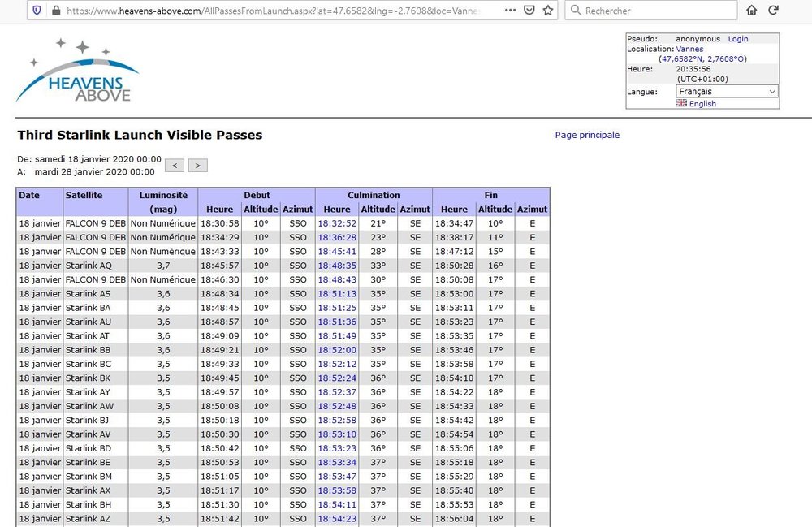The image size is (812, 527).
Task: Select the Third Starlink Launch Visible Passes heading
Action: coord(140,135)
